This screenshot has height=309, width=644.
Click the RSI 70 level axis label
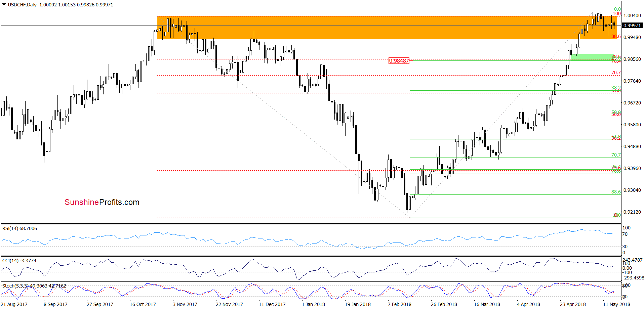coord(625,234)
